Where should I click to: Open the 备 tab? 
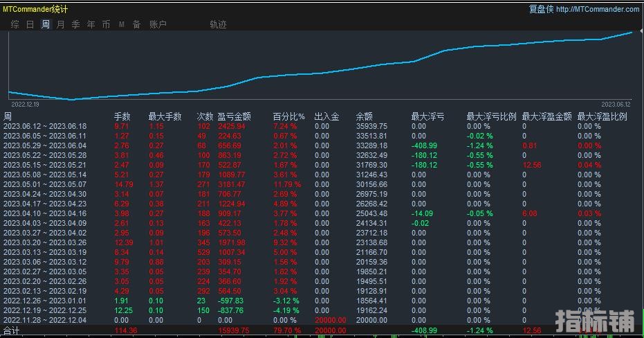pyautogui.click(x=137, y=25)
